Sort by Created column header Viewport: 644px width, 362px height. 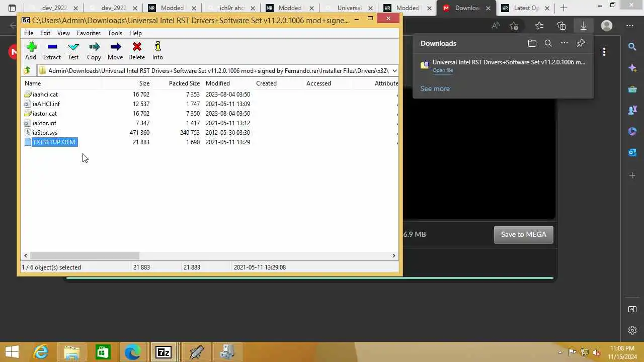tap(266, 83)
